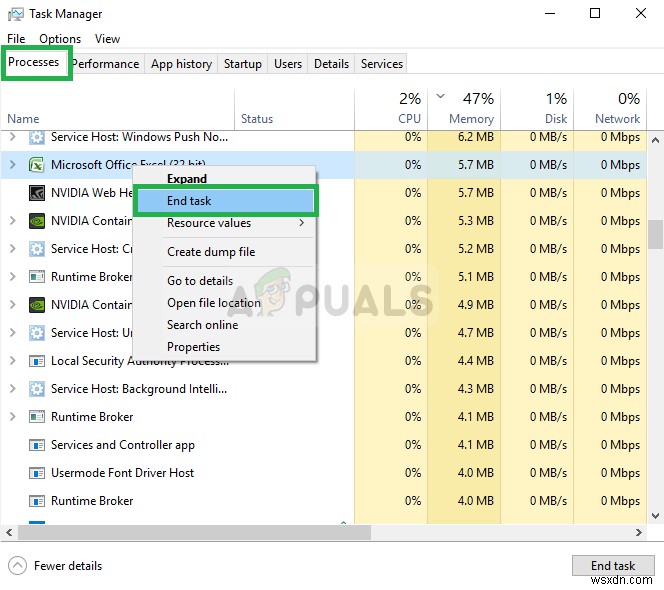Click the Service Host: Windows Push icon
Image resolution: width=664 pixels, height=590 pixels.
(x=37, y=137)
